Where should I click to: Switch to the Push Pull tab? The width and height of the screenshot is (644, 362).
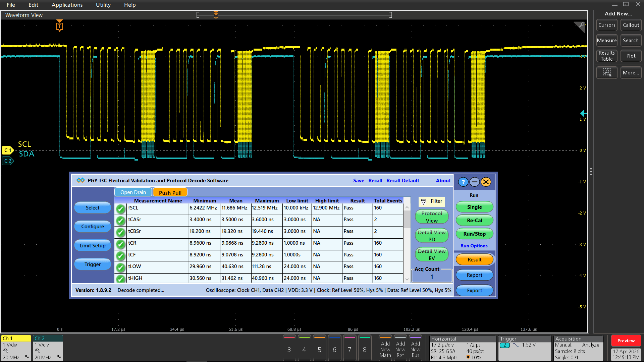(x=170, y=192)
